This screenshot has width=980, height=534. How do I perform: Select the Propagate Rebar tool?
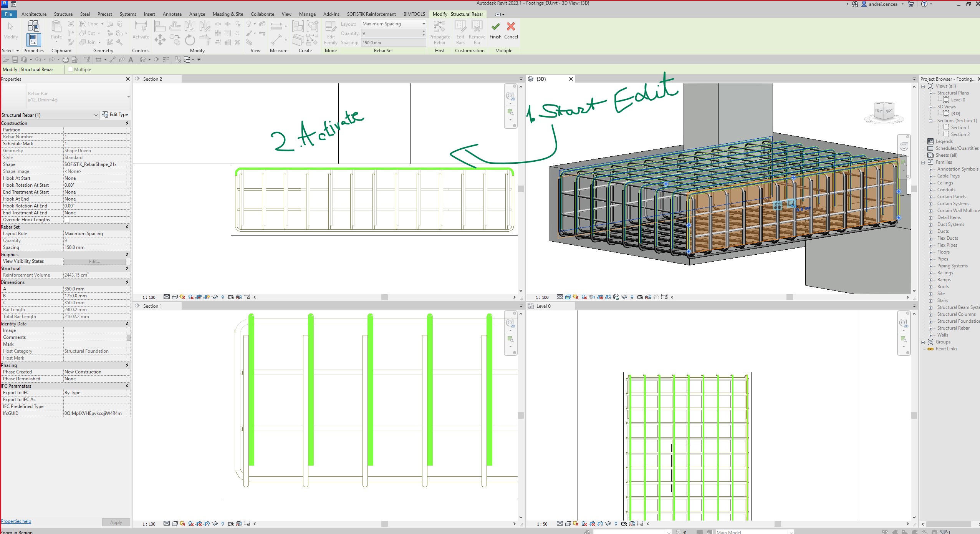[439, 33]
